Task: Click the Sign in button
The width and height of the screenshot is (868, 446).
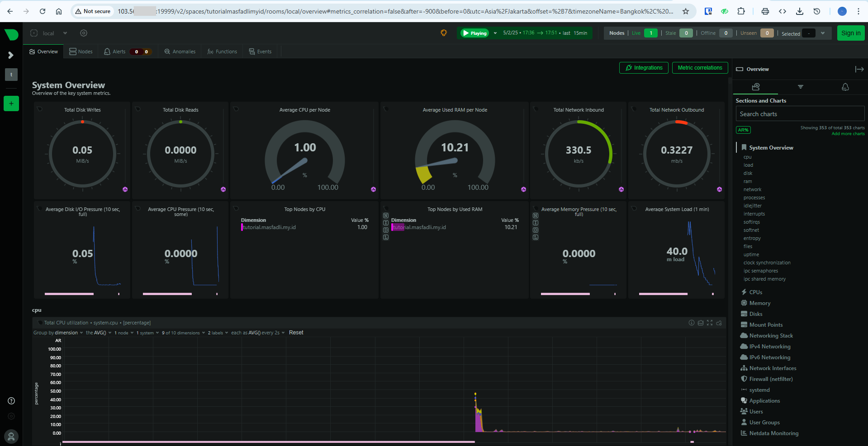Action: pyautogui.click(x=851, y=33)
